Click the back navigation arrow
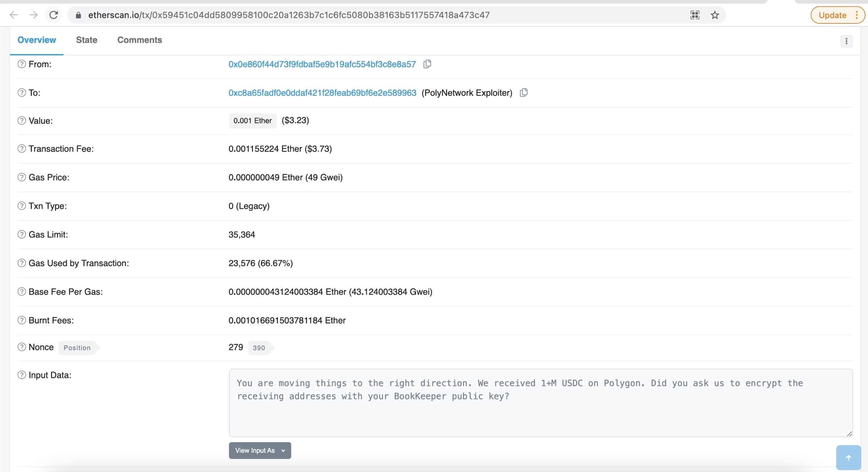The image size is (868, 472). [15, 15]
